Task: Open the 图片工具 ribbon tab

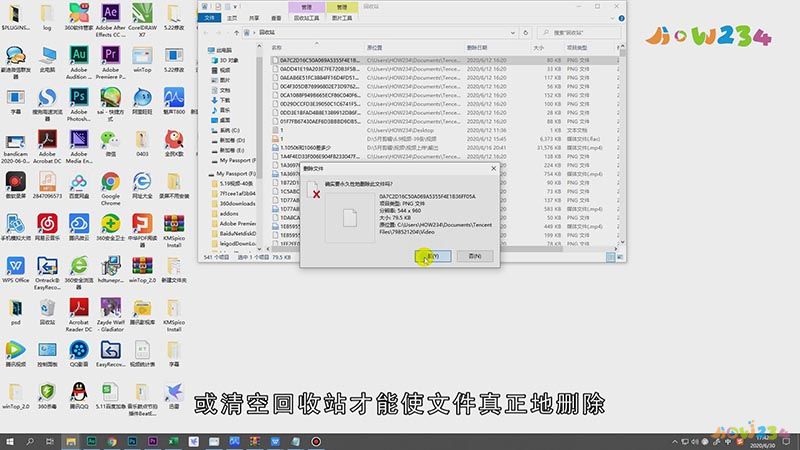Action: 342,18
